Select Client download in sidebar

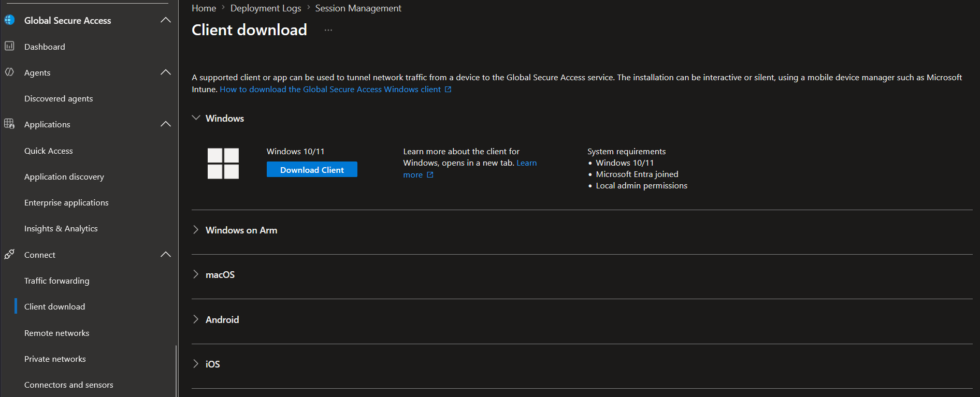[55, 306]
